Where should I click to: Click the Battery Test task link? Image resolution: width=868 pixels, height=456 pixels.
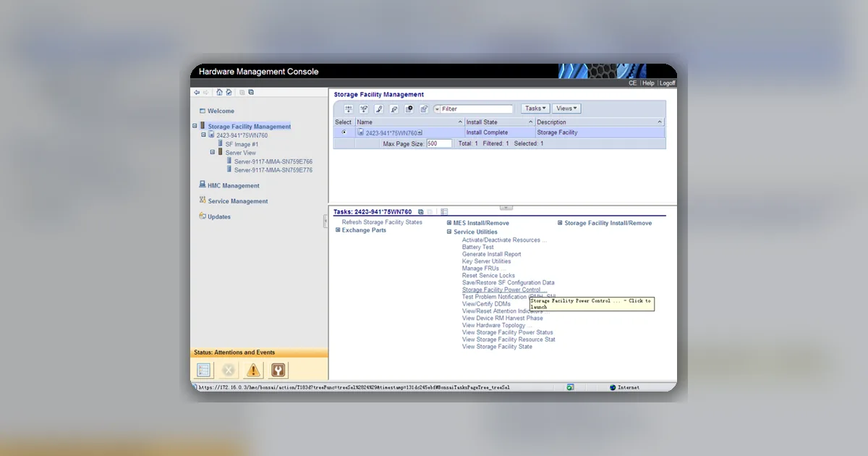pos(478,248)
